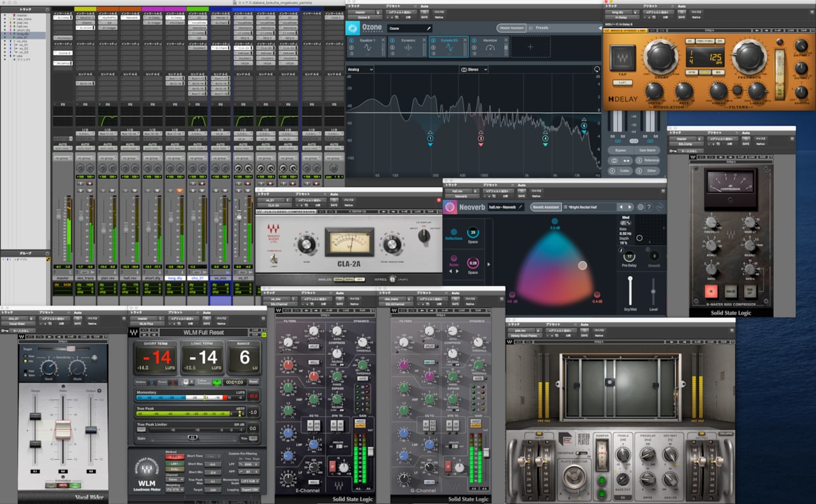Open the Ozone Analog mode dropdown
This screenshot has height=504, width=816.
pyautogui.click(x=361, y=69)
